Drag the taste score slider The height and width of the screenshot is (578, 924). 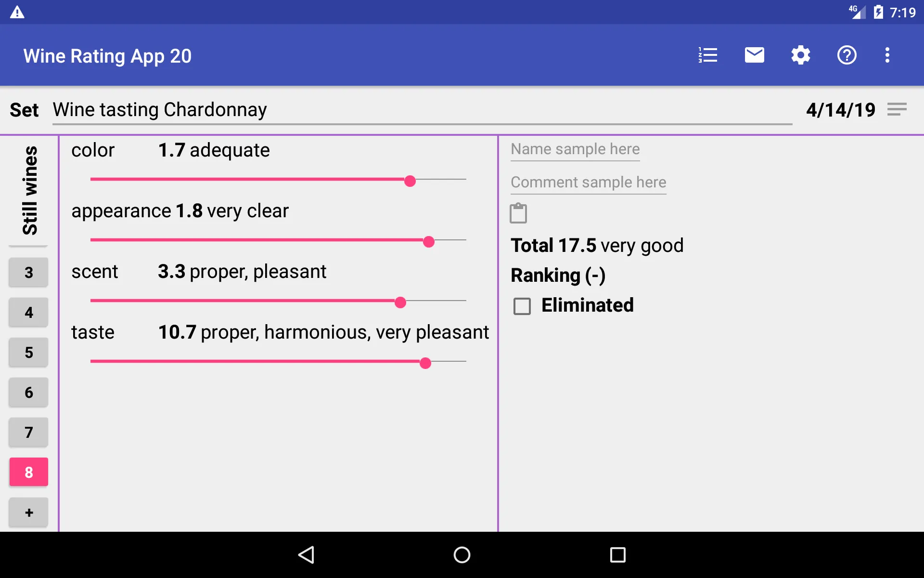coord(426,363)
